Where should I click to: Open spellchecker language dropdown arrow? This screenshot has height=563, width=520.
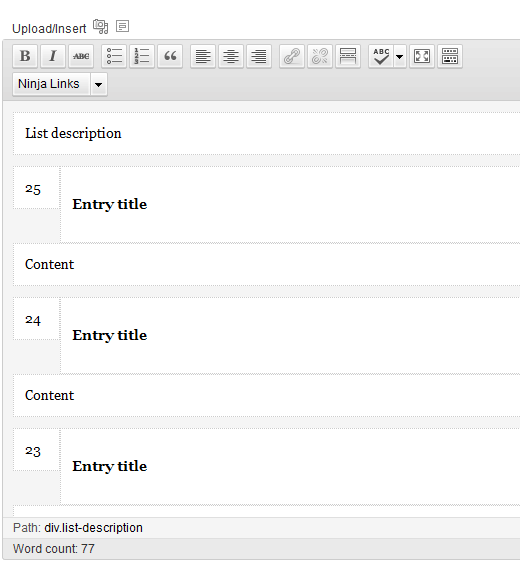click(x=400, y=56)
